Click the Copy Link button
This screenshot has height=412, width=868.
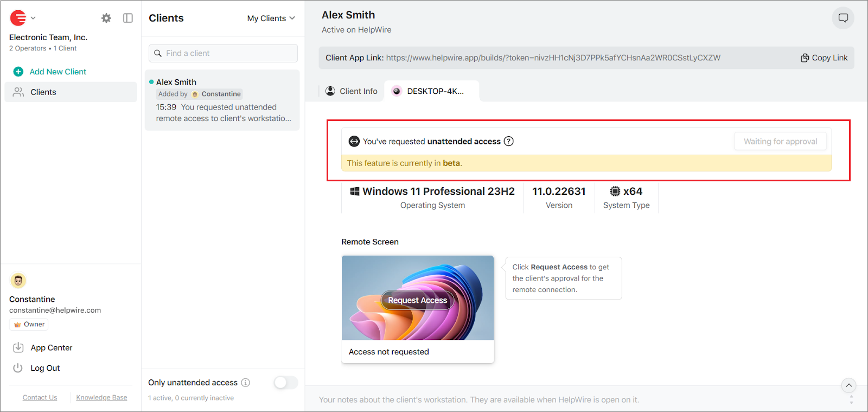824,58
